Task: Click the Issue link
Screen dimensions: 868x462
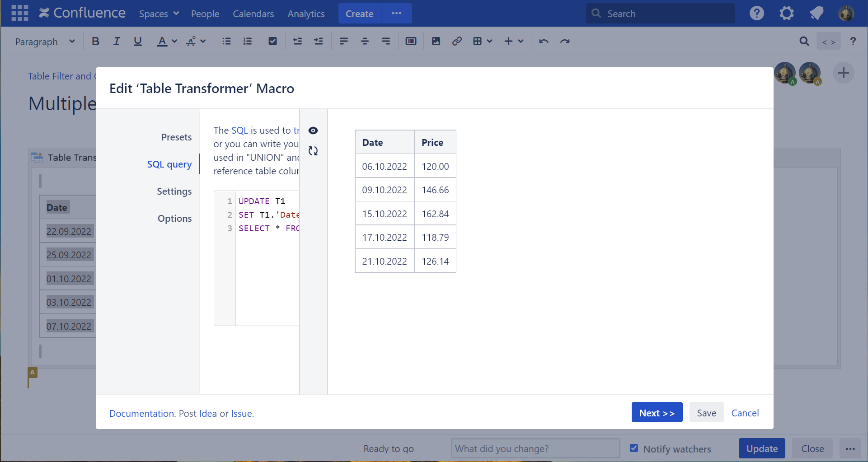Action: tap(241, 414)
